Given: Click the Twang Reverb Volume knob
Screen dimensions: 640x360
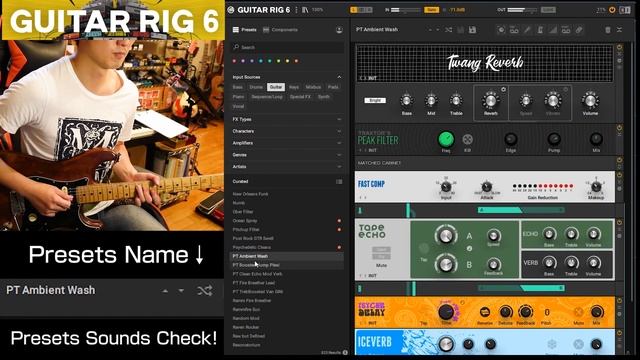Looking at the screenshot, I should tap(590, 100).
